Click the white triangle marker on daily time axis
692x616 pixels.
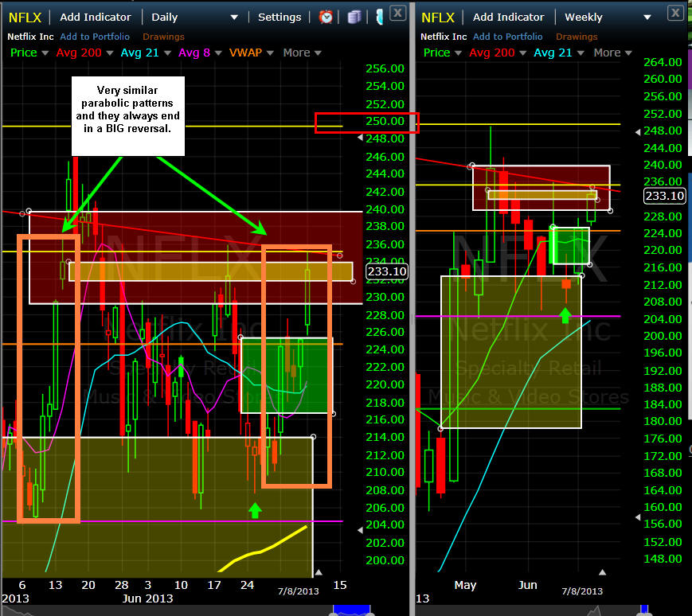[x=319, y=572]
